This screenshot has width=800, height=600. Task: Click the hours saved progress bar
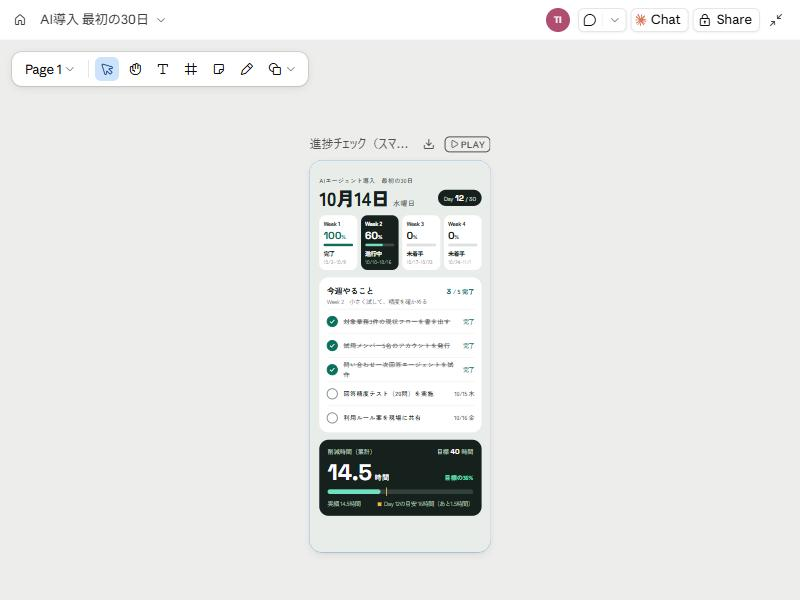(x=400, y=492)
